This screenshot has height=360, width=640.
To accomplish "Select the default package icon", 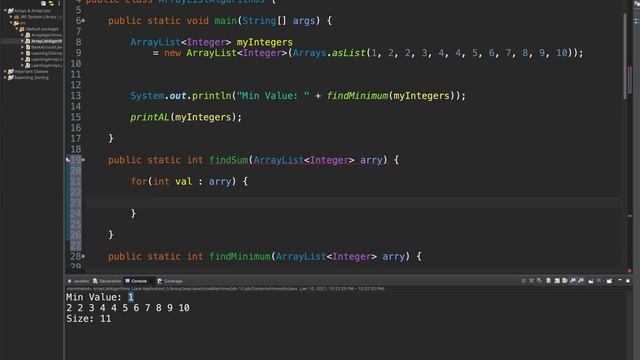I will [22, 29].
